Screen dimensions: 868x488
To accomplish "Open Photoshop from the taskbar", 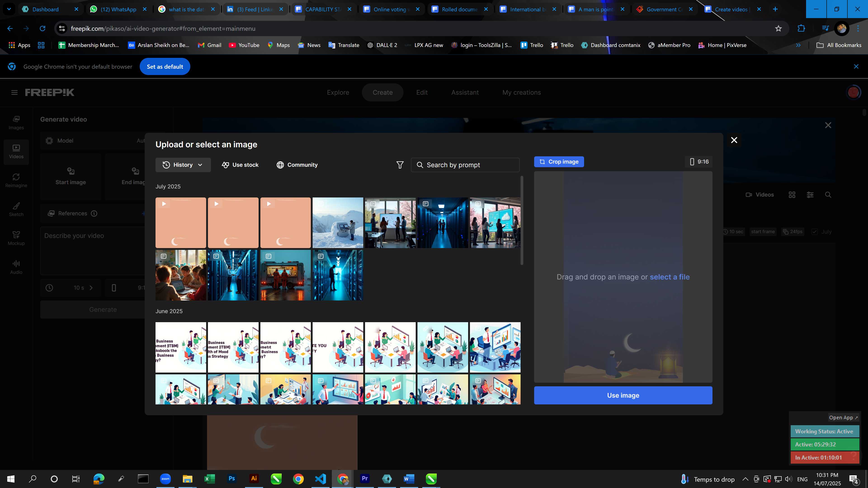I will coord(231,479).
